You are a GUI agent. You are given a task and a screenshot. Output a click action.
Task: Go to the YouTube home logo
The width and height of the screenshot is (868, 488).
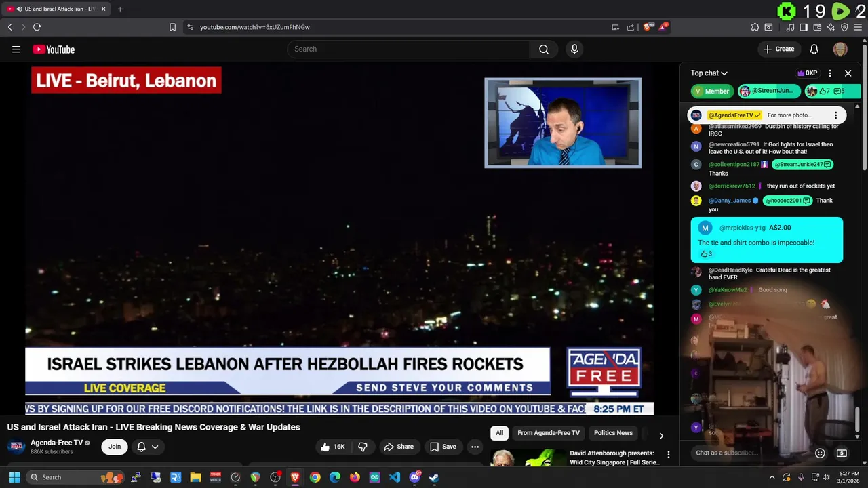(x=54, y=49)
